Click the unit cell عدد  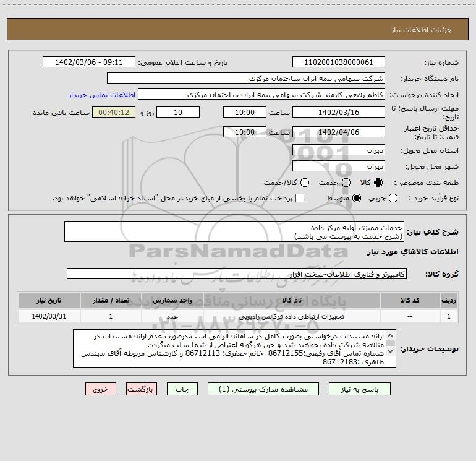[x=172, y=316]
